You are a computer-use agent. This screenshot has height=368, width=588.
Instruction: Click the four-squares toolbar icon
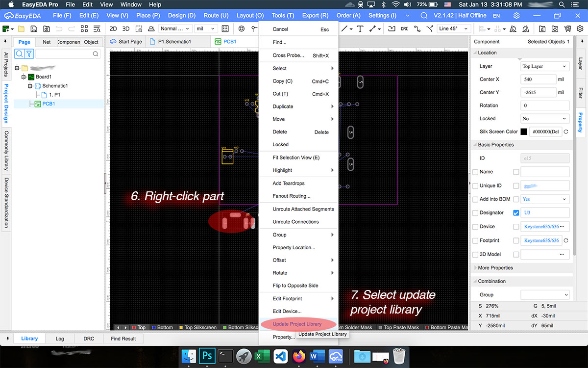(x=84, y=28)
